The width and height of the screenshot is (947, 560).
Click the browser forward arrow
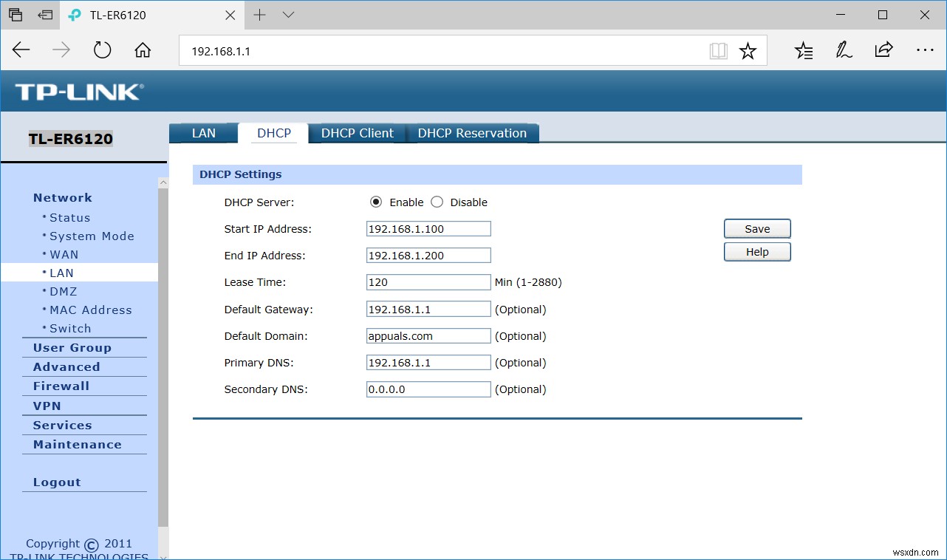[61, 50]
